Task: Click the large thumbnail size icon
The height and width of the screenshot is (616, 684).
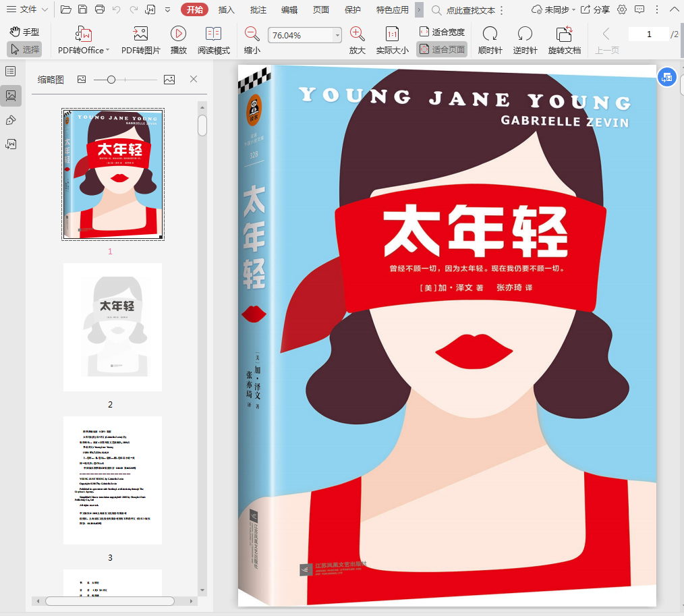Action: pos(169,80)
